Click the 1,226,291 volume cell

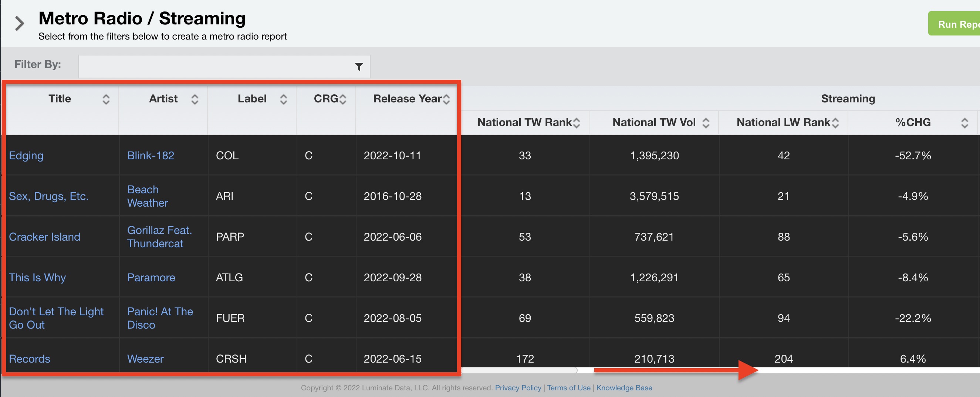pos(654,278)
